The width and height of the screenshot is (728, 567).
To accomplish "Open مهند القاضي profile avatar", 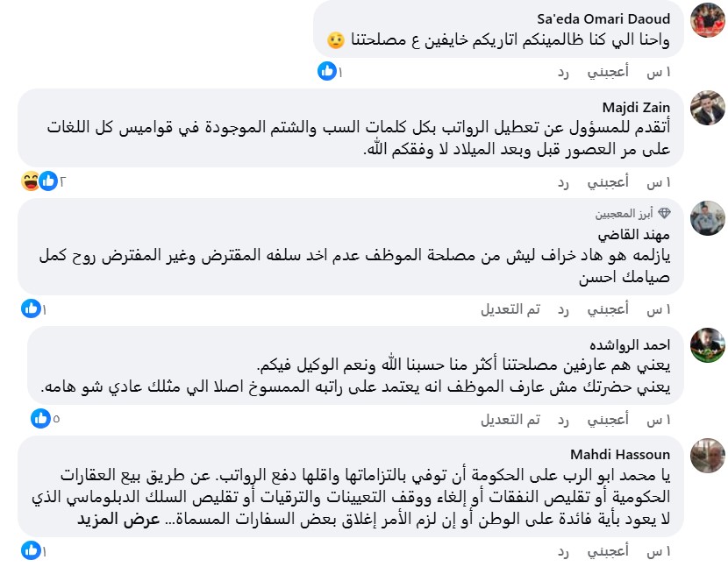I will tap(707, 218).
